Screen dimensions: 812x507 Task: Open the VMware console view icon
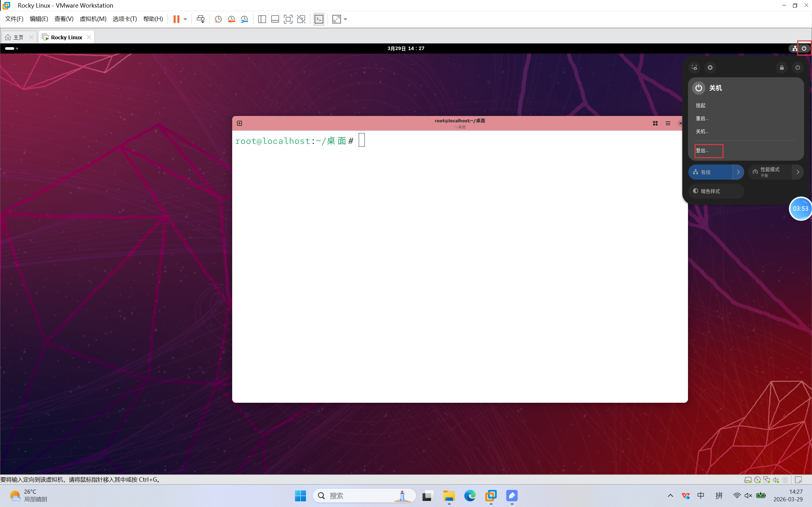pyautogui.click(x=319, y=19)
